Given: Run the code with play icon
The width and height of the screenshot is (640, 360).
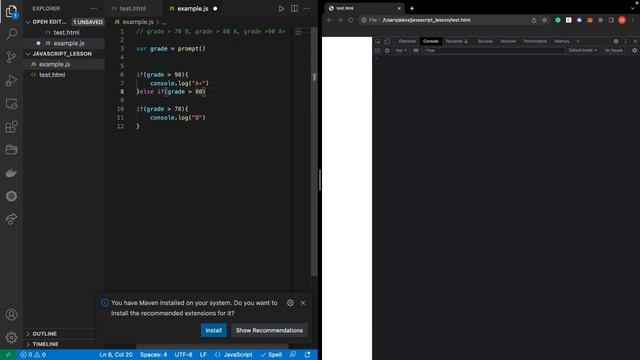Looking at the screenshot, I should [281, 9].
